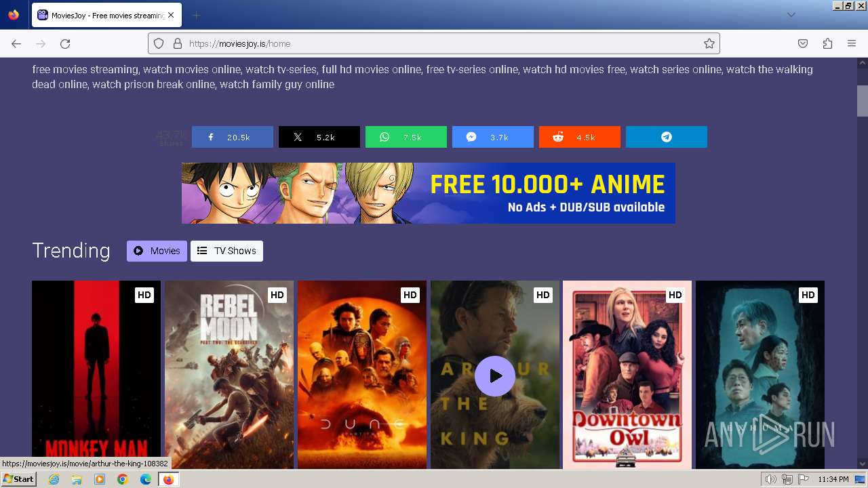Open the Dune poster

point(362,375)
